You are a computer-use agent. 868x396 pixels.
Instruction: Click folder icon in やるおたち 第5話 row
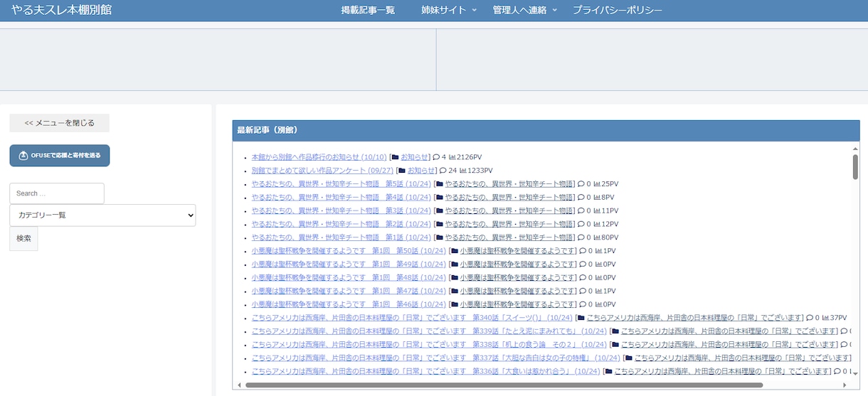pos(440,184)
